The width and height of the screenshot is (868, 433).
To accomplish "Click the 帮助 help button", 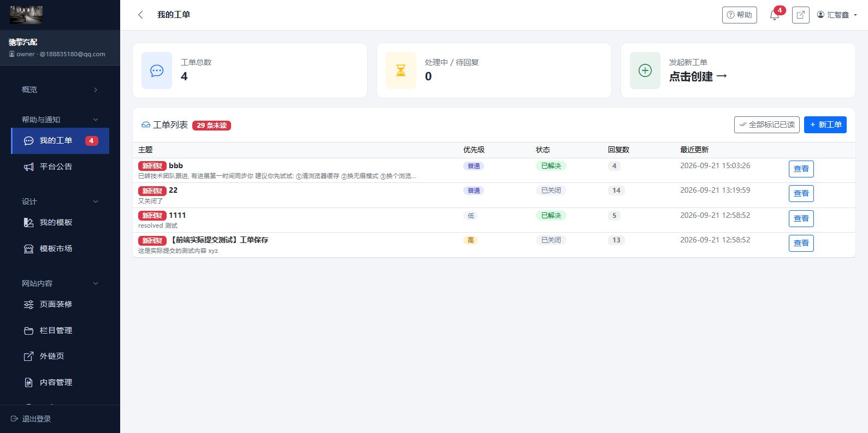I will click(739, 15).
